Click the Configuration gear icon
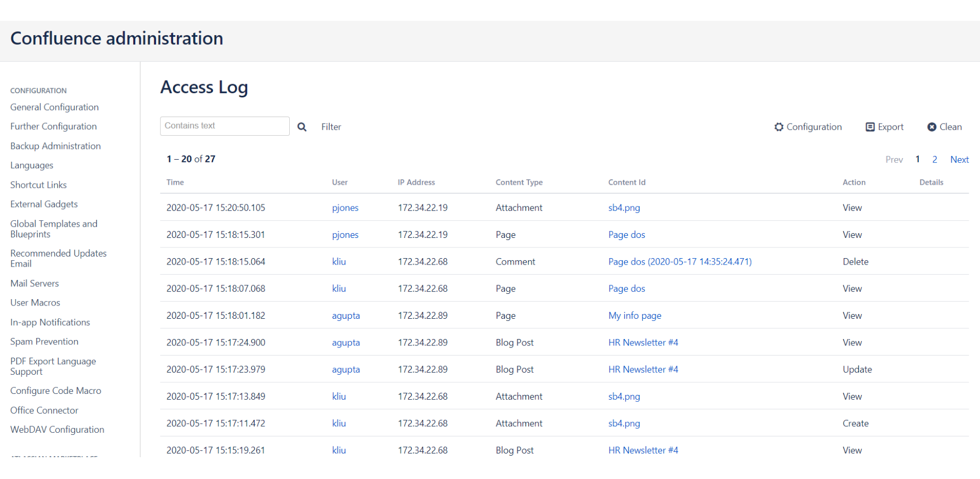 tap(779, 127)
